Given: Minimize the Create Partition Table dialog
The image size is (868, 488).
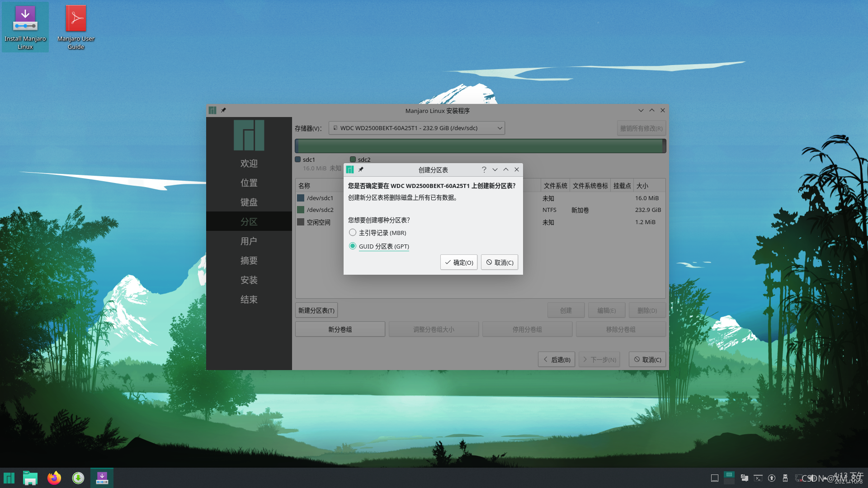Looking at the screenshot, I should click(x=495, y=169).
